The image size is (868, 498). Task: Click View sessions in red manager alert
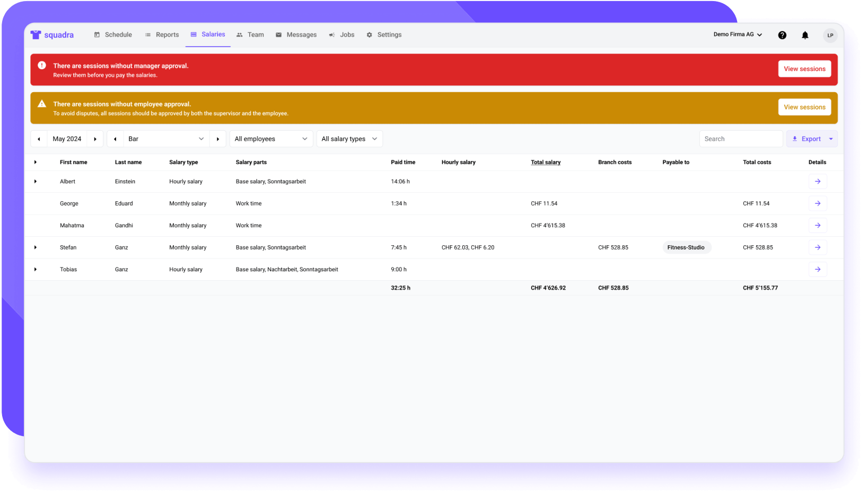click(804, 69)
